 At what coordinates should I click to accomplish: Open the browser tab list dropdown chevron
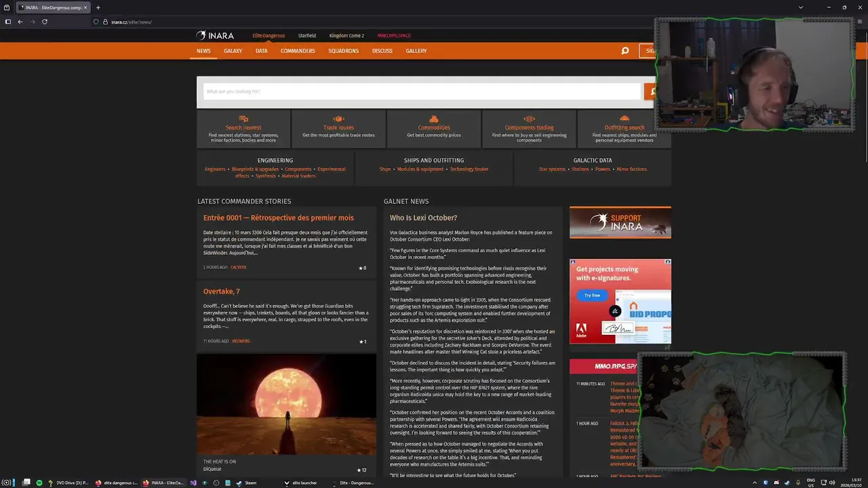(x=801, y=7)
